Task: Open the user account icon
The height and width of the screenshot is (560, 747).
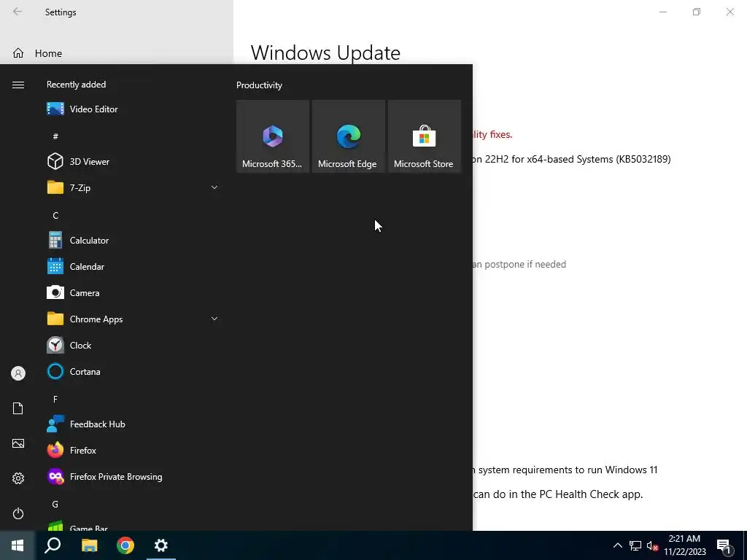Action: [18, 373]
